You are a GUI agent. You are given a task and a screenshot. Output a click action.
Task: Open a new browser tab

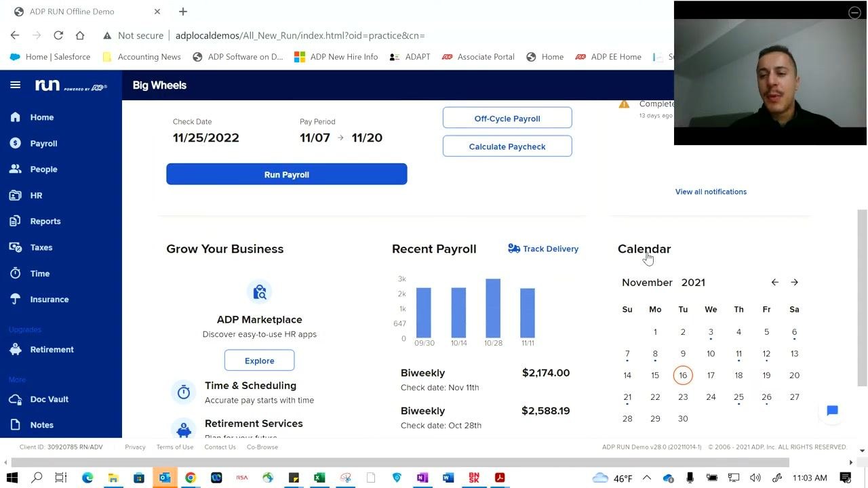(182, 12)
